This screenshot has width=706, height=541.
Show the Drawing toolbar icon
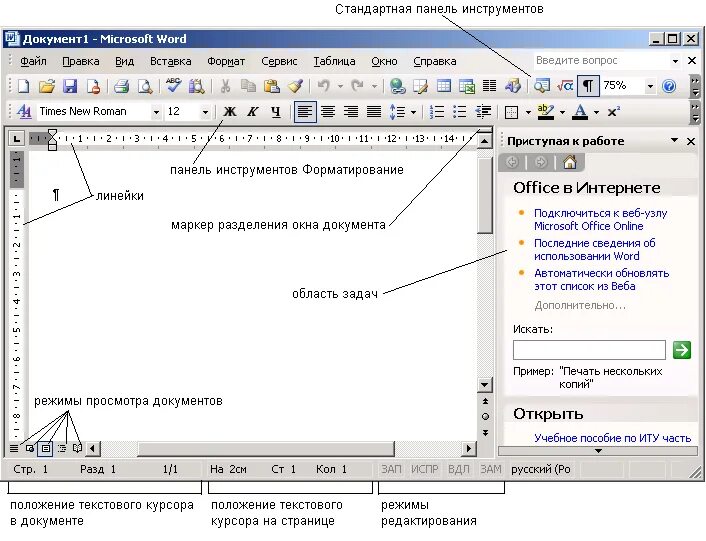512,86
